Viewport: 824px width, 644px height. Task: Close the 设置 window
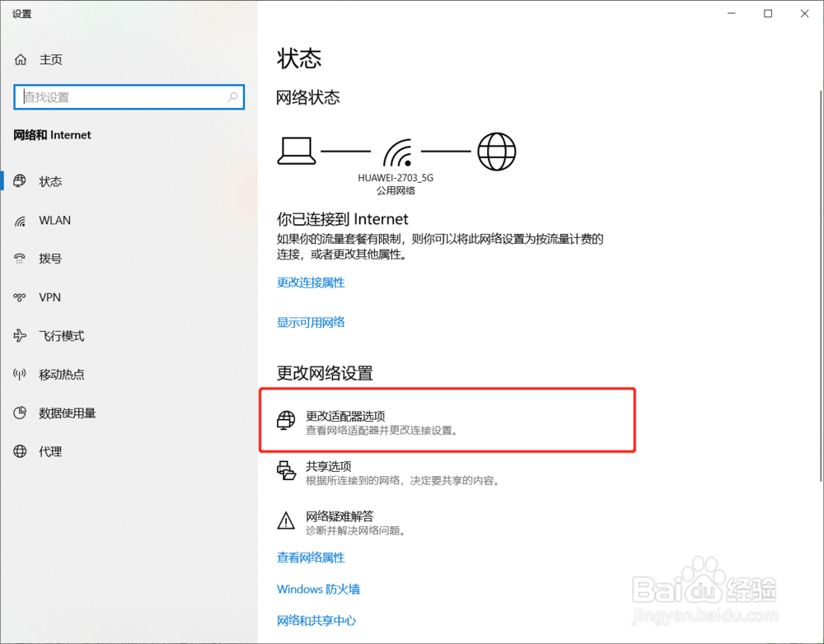tap(804, 14)
